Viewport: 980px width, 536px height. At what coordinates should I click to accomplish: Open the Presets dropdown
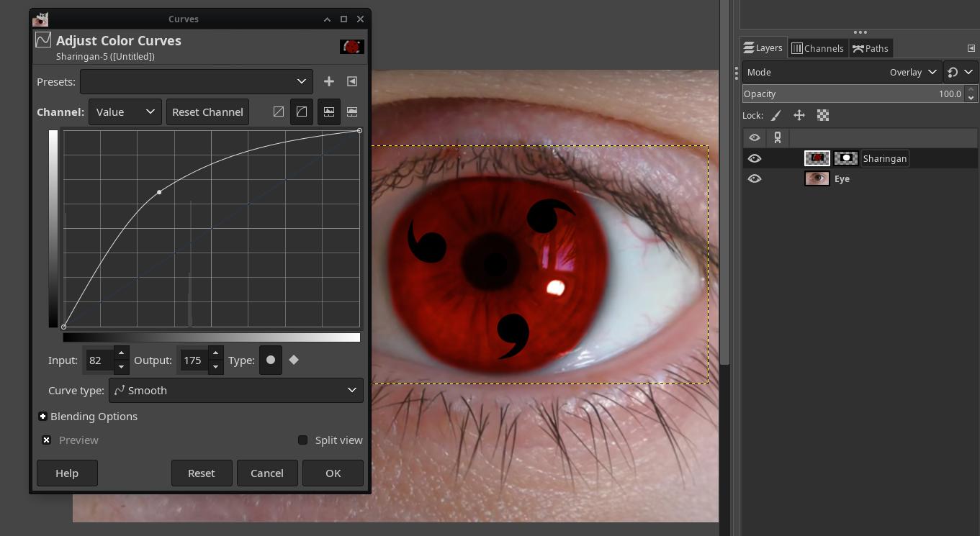(197, 81)
